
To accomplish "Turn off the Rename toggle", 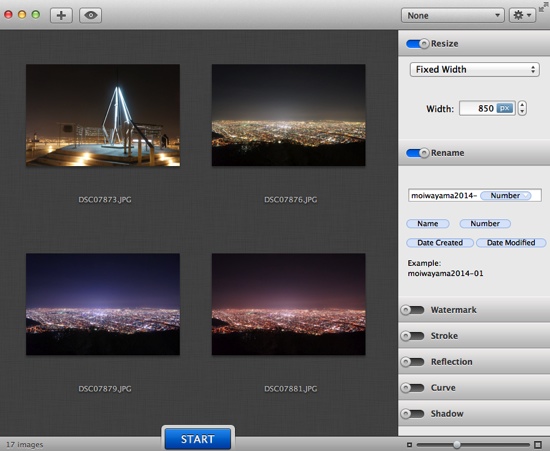I will (x=417, y=153).
